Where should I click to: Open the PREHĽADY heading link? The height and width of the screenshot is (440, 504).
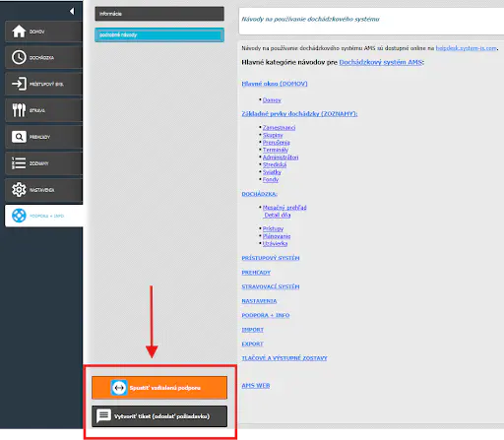(256, 273)
